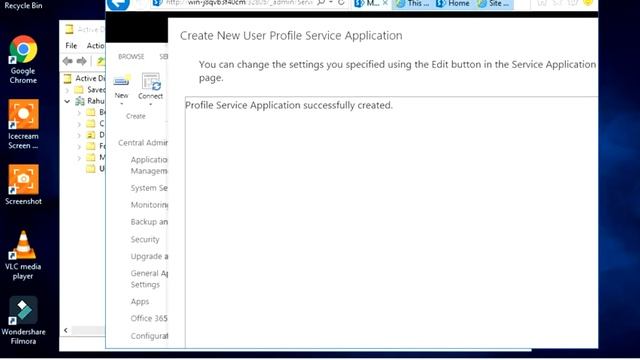Open the address bar dropdown arrow
Image resolution: width=640 pixels, height=360 pixels.
tap(331, 2)
